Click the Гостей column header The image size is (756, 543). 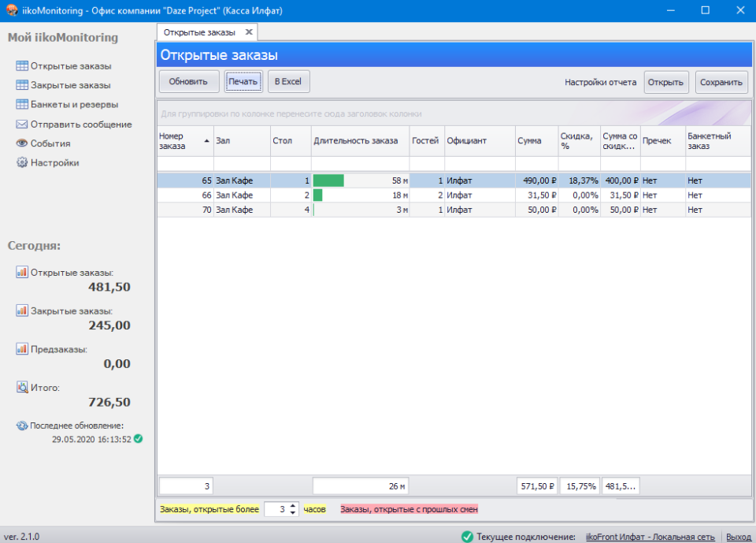pos(427,141)
